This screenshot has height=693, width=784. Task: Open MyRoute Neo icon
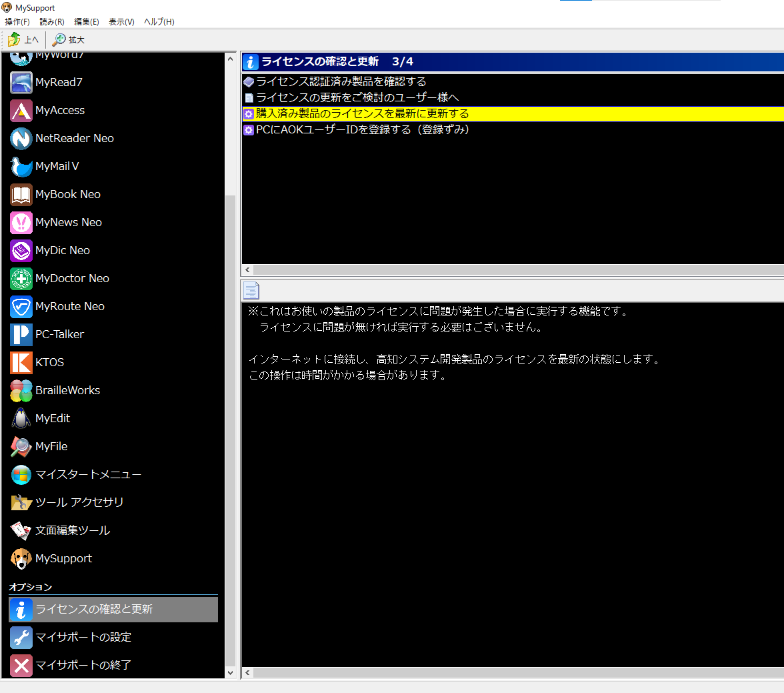pyautogui.click(x=21, y=307)
